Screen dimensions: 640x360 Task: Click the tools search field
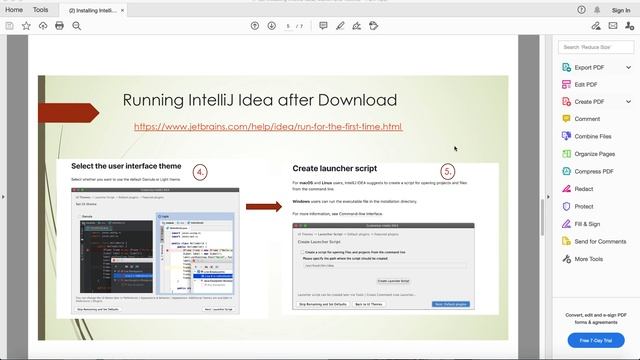tap(596, 47)
